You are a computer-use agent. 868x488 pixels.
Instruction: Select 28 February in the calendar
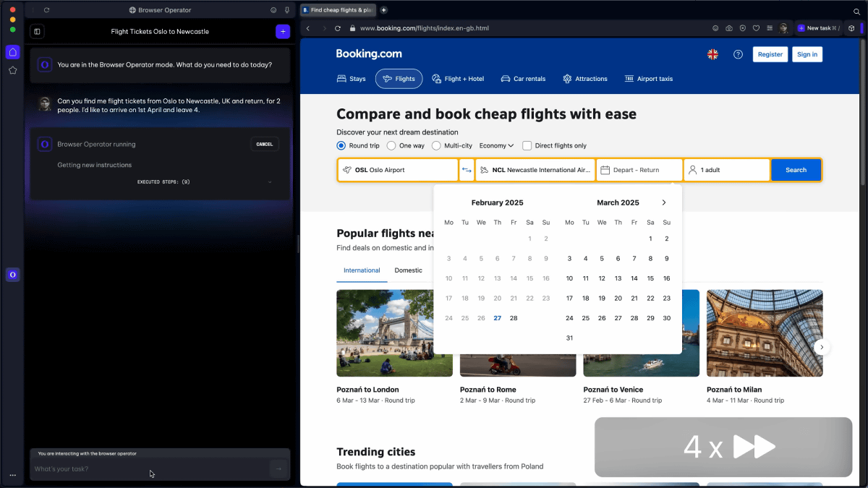coord(514,318)
